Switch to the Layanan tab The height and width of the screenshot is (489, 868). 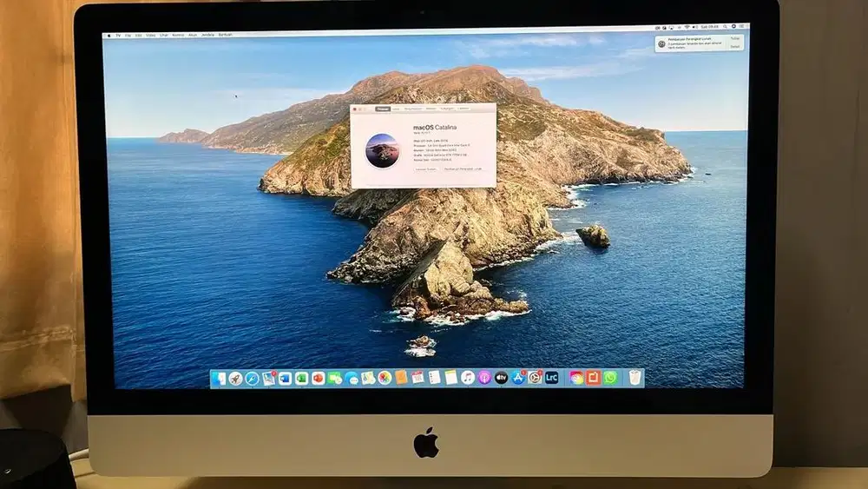pyautogui.click(x=464, y=109)
